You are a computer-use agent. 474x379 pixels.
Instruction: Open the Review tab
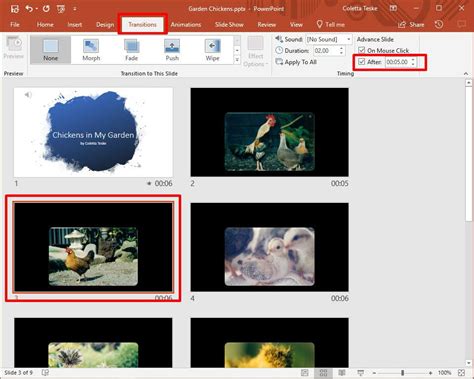pos(267,24)
